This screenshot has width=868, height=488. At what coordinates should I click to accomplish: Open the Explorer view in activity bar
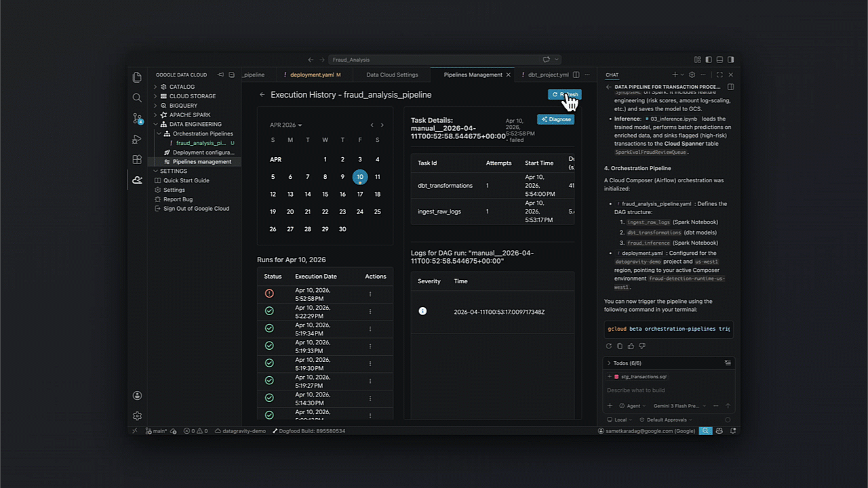pos(137,77)
